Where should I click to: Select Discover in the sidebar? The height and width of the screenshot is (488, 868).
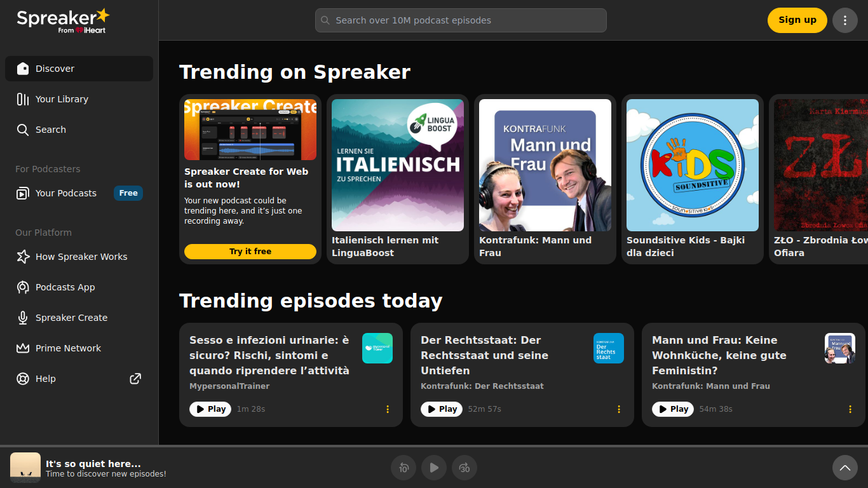(79, 69)
